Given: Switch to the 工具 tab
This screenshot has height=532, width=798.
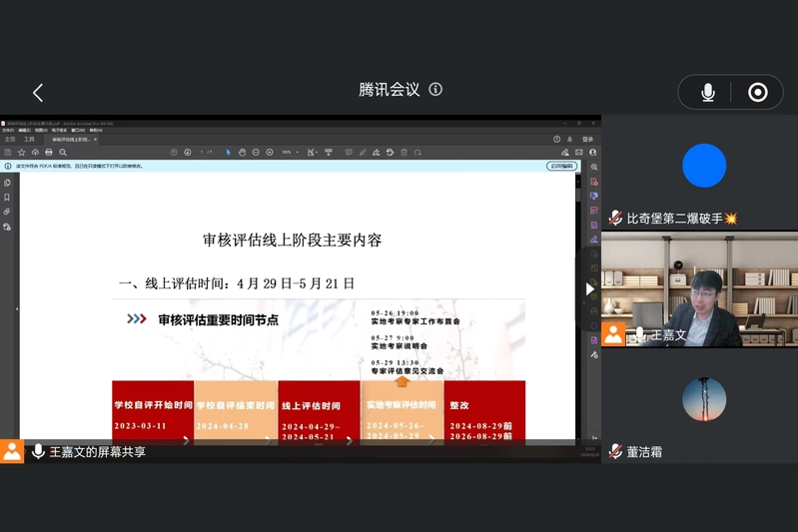Looking at the screenshot, I should (x=30, y=139).
